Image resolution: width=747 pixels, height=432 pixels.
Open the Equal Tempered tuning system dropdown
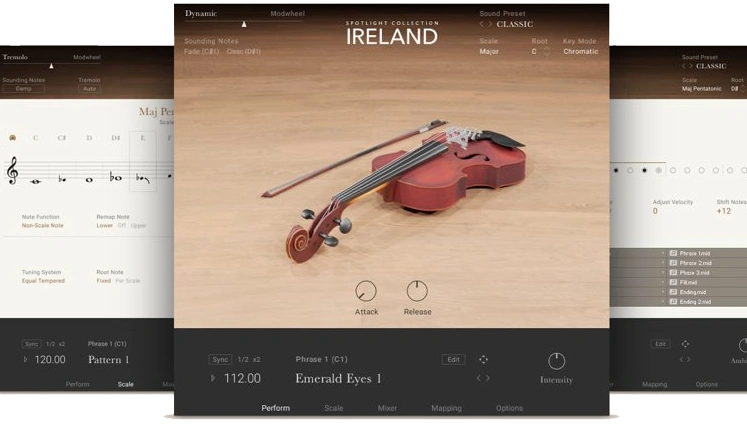click(43, 281)
